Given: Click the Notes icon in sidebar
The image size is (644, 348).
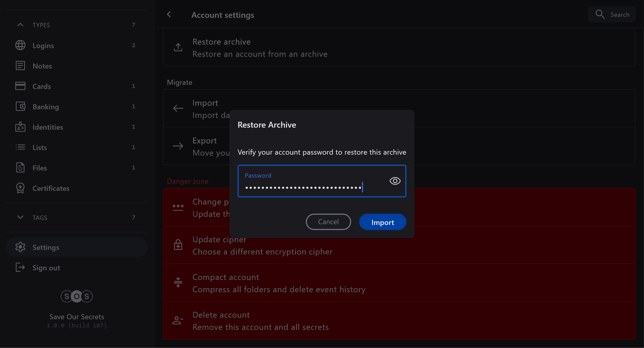Looking at the screenshot, I should [20, 66].
